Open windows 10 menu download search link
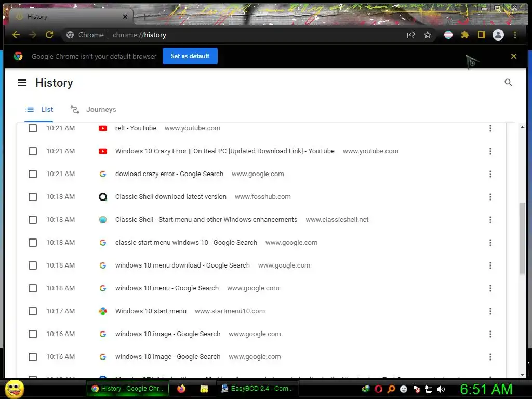532x399 pixels. click(182, 265)
